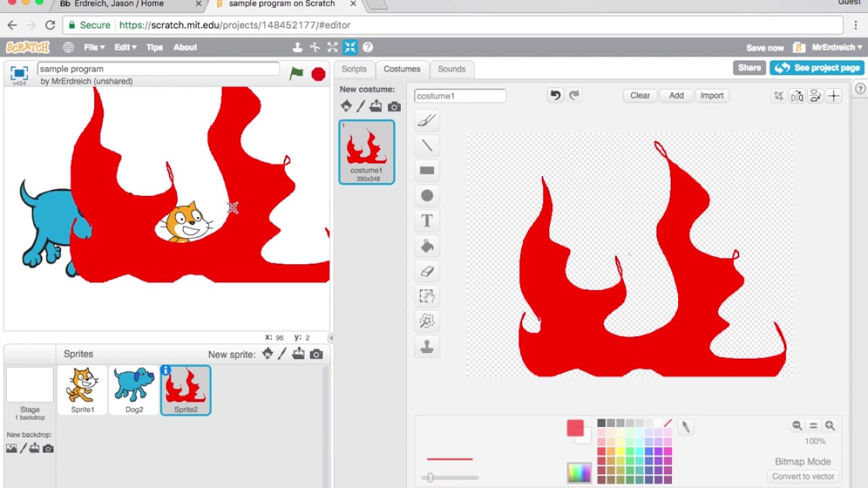Take new costume from camera
This screenshot has height=488, width=868.
click(394, 107)
